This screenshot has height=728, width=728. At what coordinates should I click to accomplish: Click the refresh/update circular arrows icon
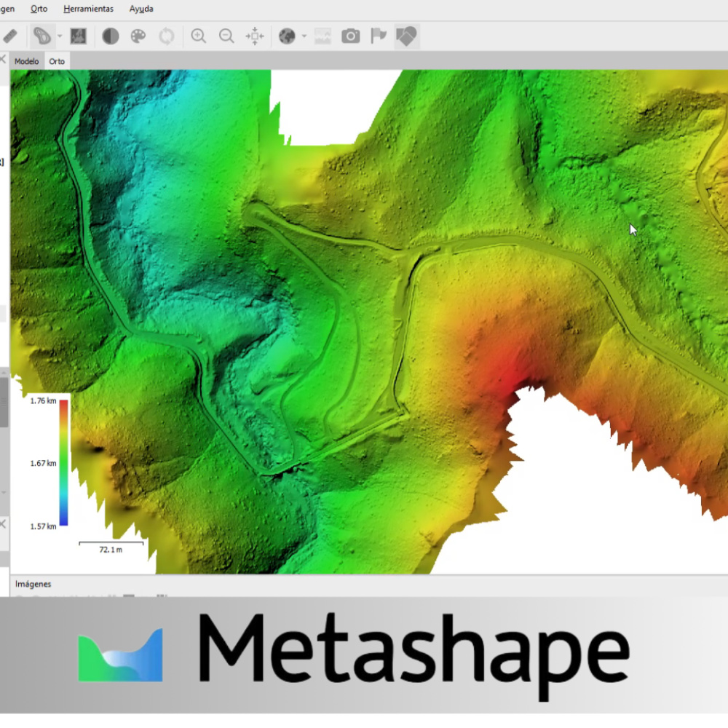click(166, 36)
